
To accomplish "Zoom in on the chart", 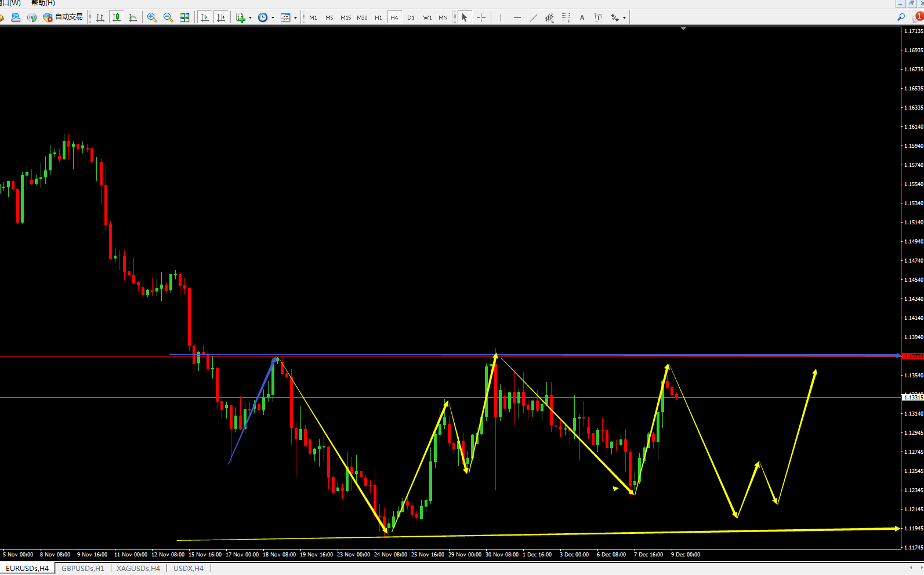I will (x=152, y=17).
